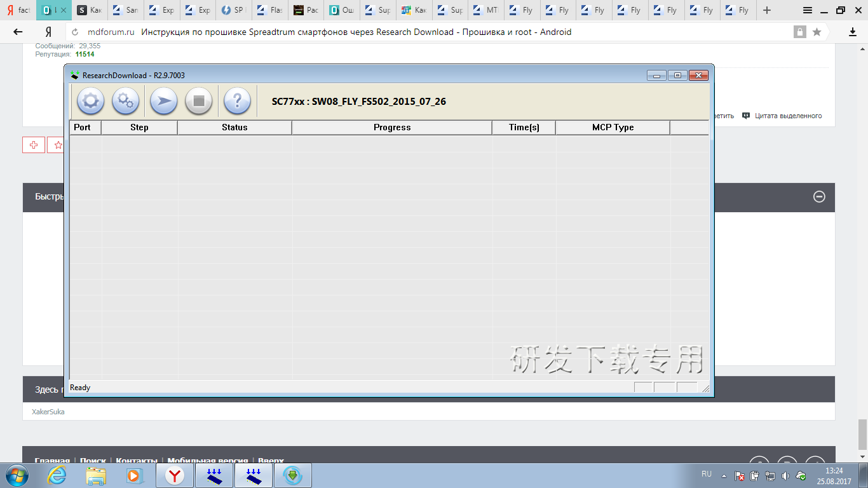Click the Progress column header
The image size is (868, 488).
pos(392,127)
